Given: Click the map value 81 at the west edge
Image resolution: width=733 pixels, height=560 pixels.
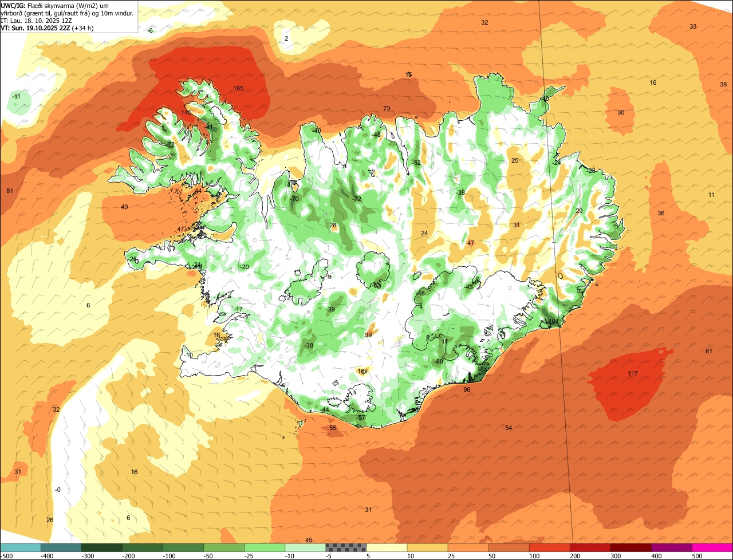Looking at the screenshot, I should (x=9, y=191).
